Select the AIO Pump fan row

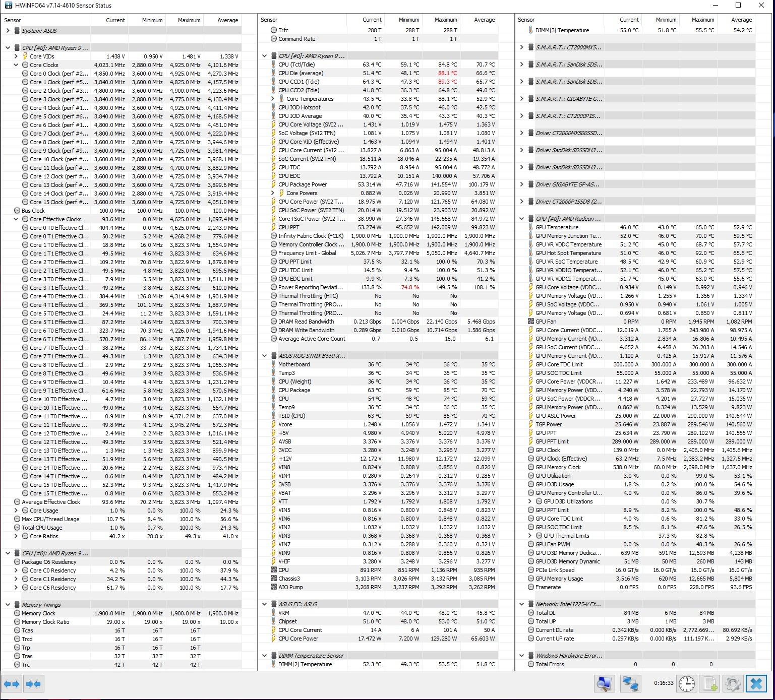(x=378, y=587)
